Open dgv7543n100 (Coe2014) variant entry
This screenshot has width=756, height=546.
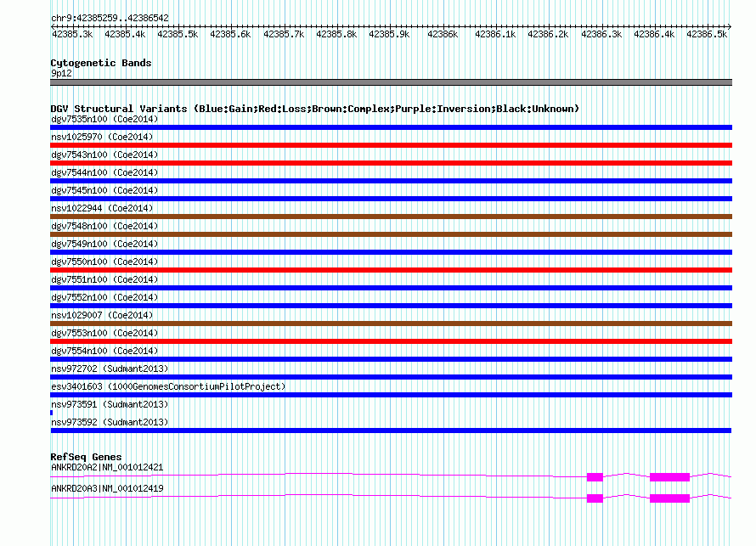(x=104, y=155)
